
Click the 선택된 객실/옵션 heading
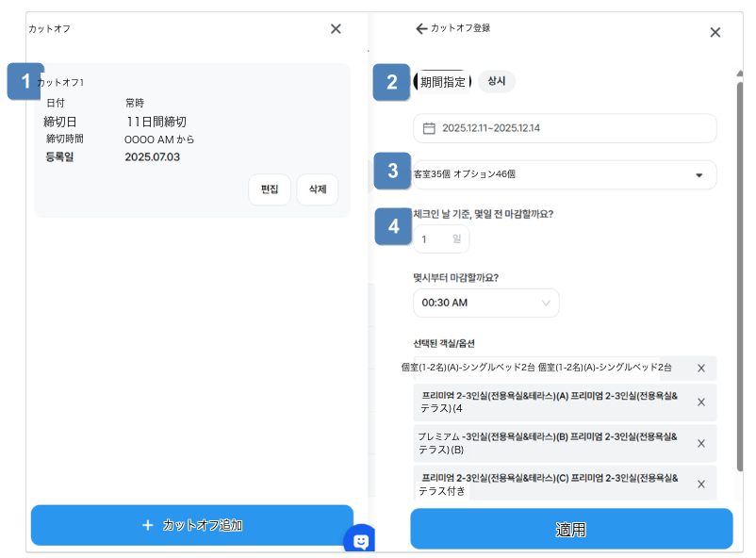444,343
